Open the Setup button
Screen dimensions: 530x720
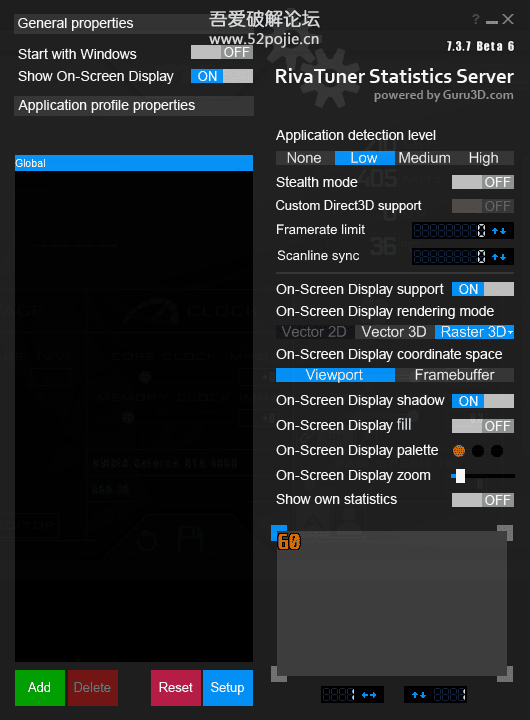(x=228, y=687)
